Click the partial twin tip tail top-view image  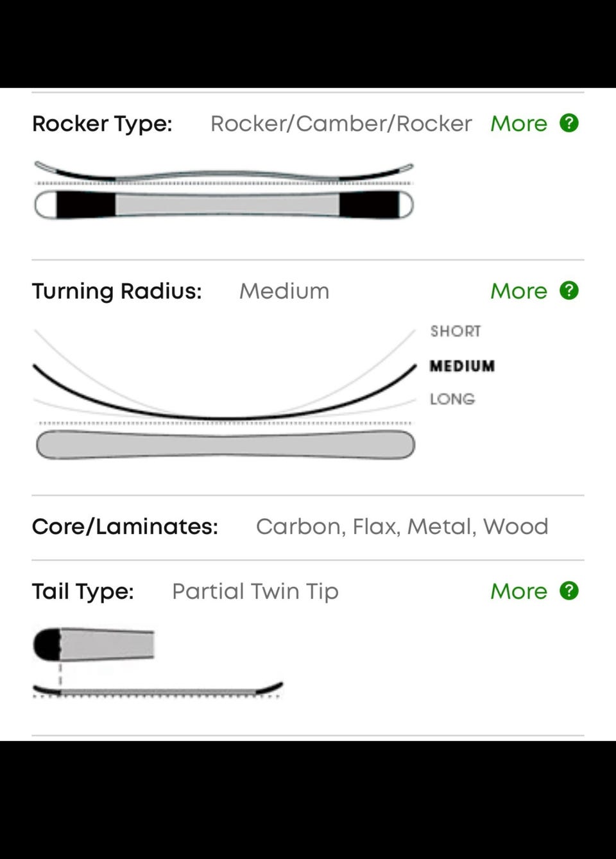coord(94,645)
